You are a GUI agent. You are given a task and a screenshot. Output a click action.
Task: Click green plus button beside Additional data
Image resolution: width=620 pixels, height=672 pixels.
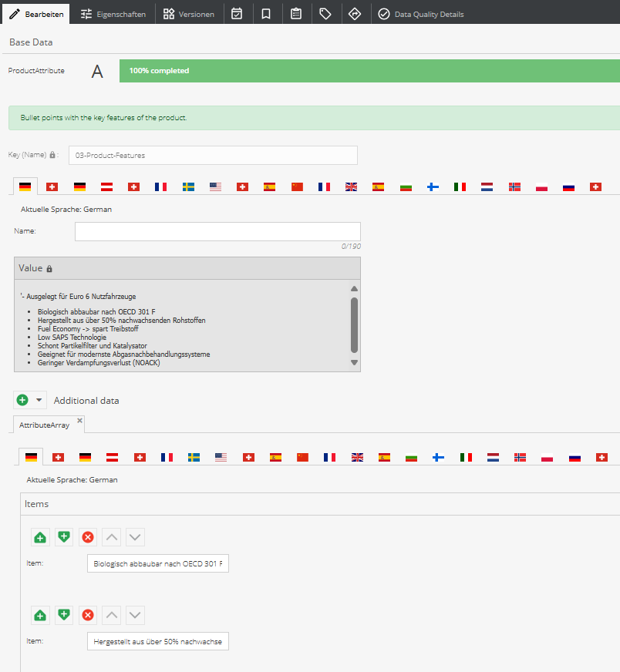[22, 400]
